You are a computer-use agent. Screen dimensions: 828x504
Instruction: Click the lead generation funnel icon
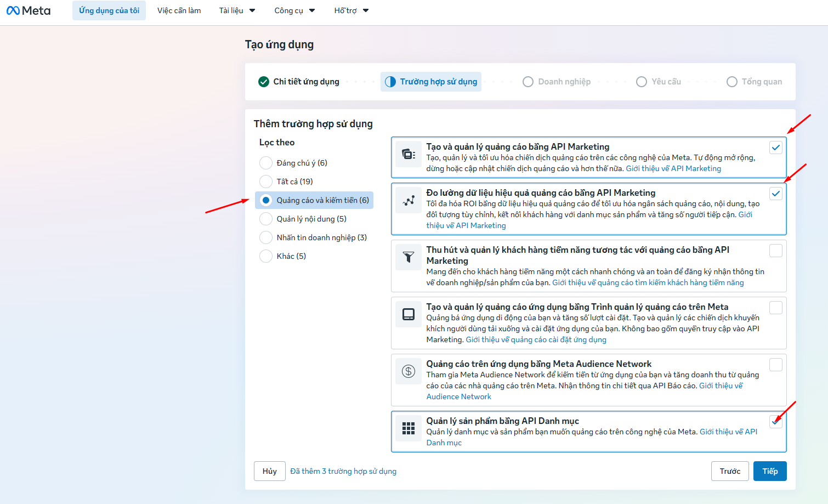coord(409,257)
